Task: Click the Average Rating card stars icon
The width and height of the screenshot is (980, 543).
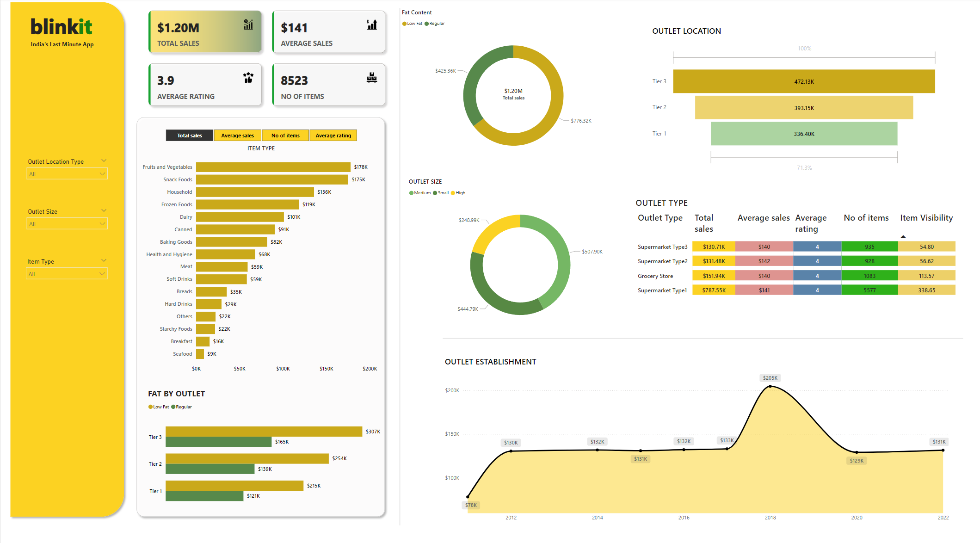Action: [x=248, y=78]
